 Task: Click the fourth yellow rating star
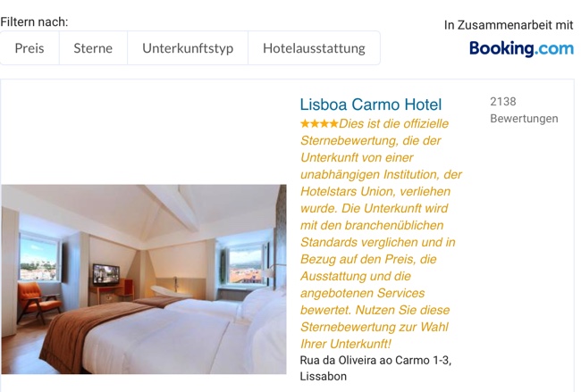[334, 123]
